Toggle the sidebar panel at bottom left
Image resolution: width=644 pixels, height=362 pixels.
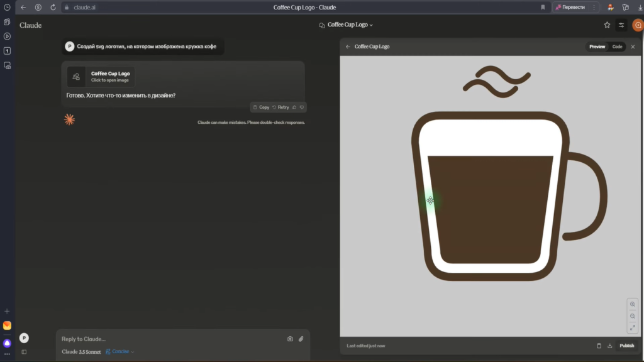pyautogui.click(x=24, y=352)
